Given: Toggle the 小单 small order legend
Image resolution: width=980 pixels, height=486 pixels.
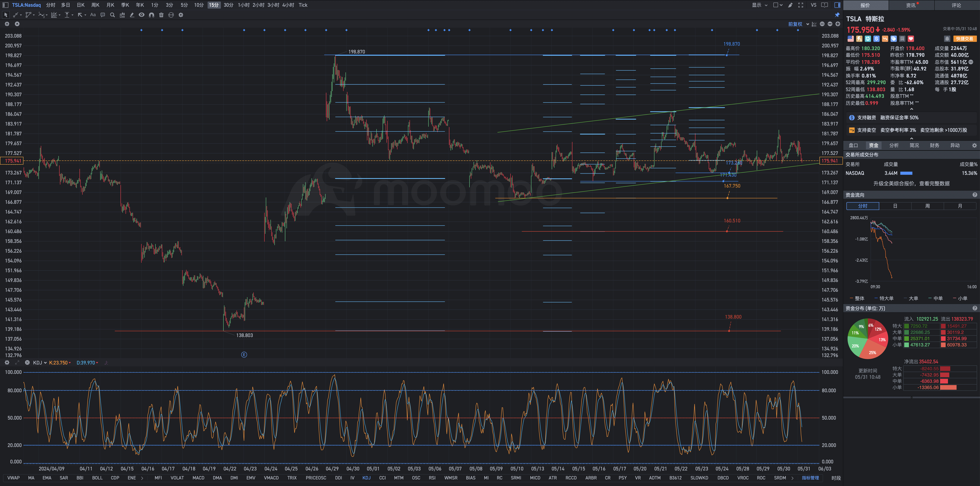Looking at the screenshot, I should coord(960,299).
